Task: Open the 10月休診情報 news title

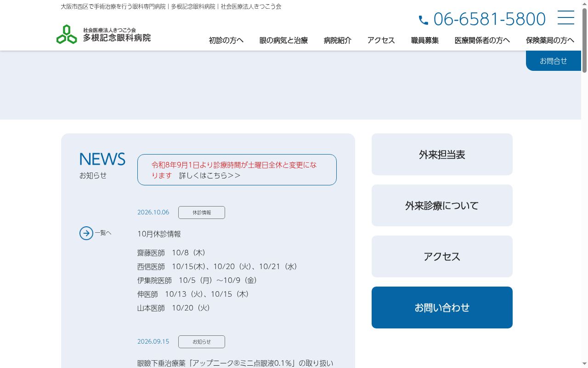Action: [159, 234]
